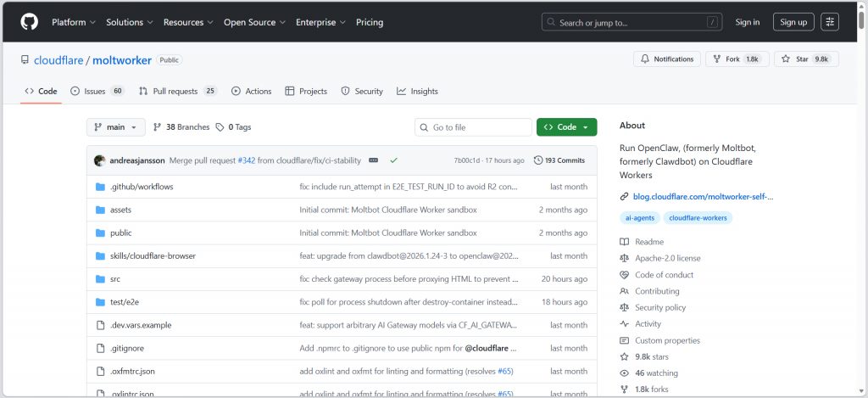Viewport: 868px width, 398px height.
Task: Select the ai-agents topic tag
Action: [639, 218]
